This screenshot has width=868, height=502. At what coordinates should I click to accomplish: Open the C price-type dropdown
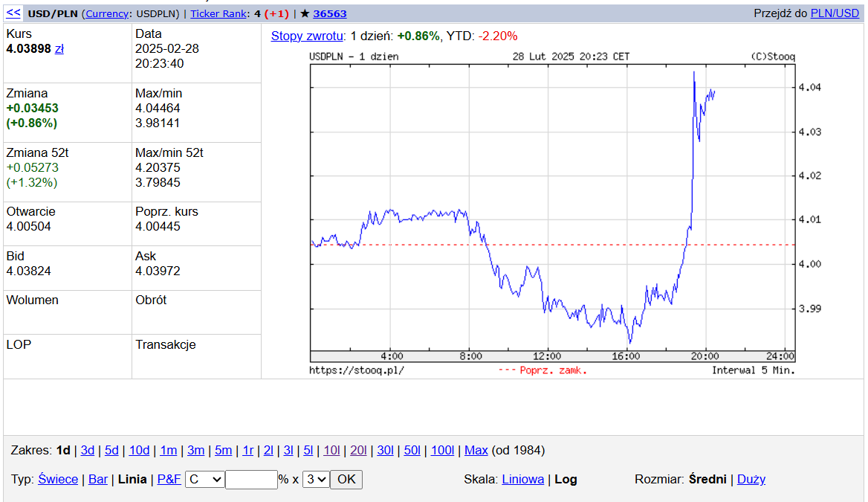[205, 479]
